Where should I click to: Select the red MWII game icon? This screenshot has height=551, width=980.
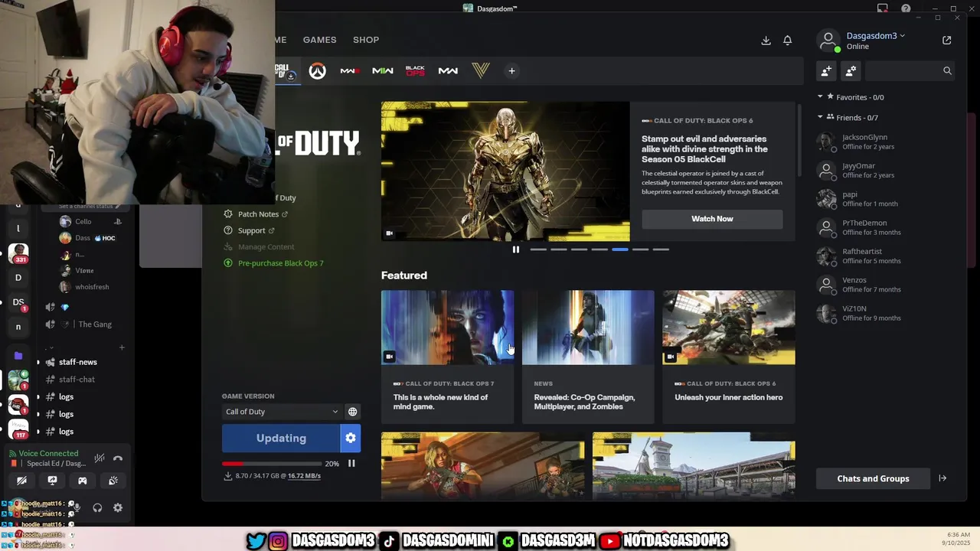pyautogui.click(x=350, y=71)
